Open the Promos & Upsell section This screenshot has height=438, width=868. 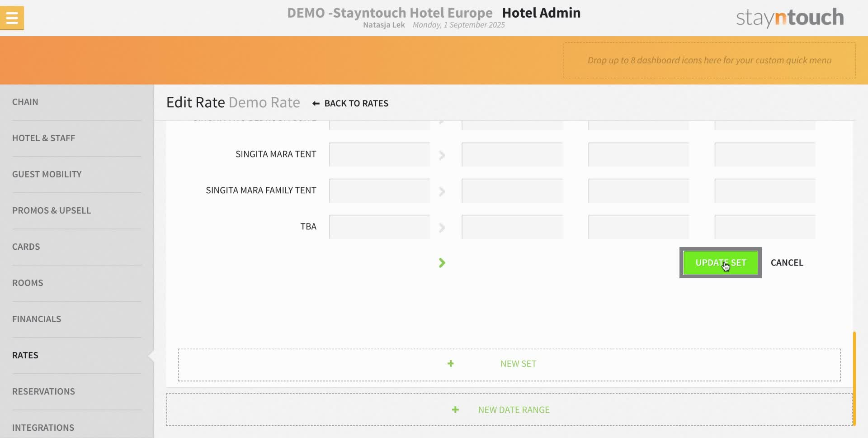[52, 210]
